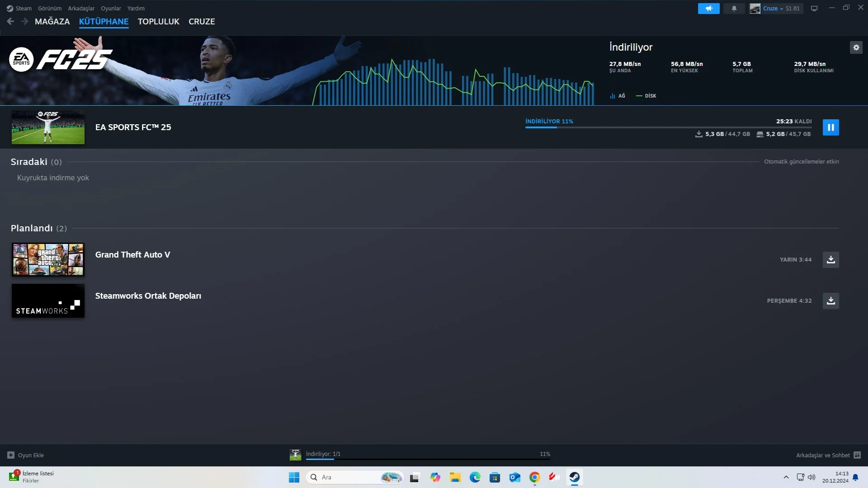
Task: Click the Sıradaki section header
Action: click(x=36, y=162)
